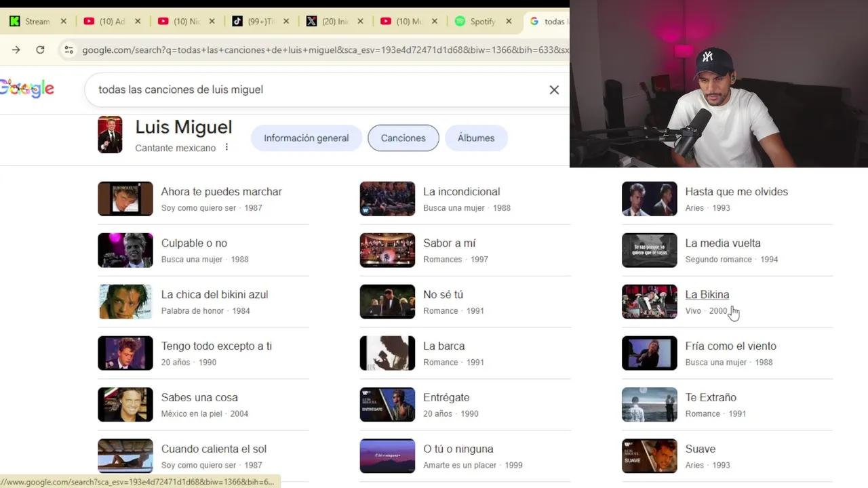Select the Información general chip
The image size is (868, 488).
pos(307,138)
